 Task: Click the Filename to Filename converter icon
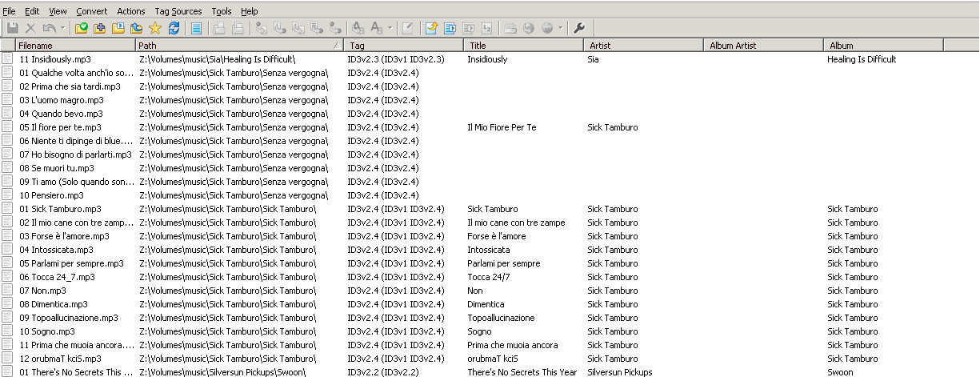(x=298, y=28)
